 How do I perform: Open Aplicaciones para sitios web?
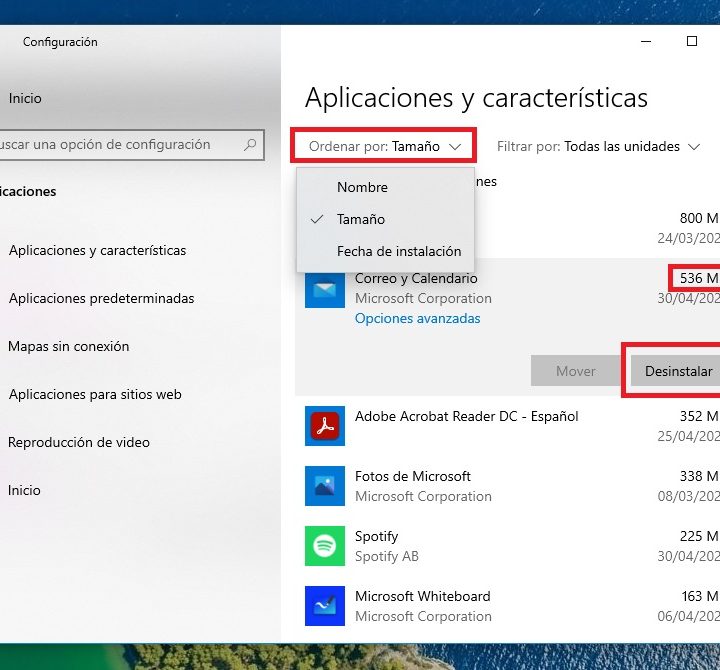pyautogui.click(x=95, y=394)
